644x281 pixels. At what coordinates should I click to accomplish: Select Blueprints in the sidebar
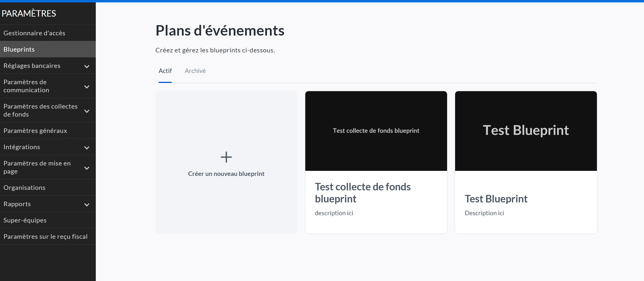(19, 49)
